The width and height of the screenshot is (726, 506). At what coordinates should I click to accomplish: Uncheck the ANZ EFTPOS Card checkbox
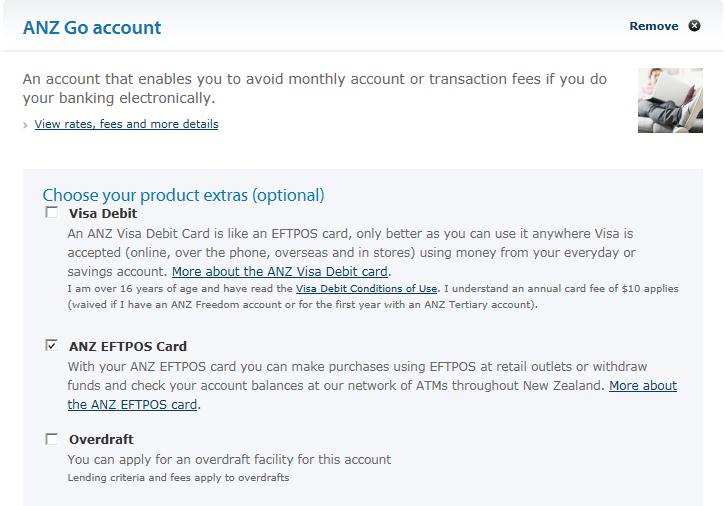(52, 346)
